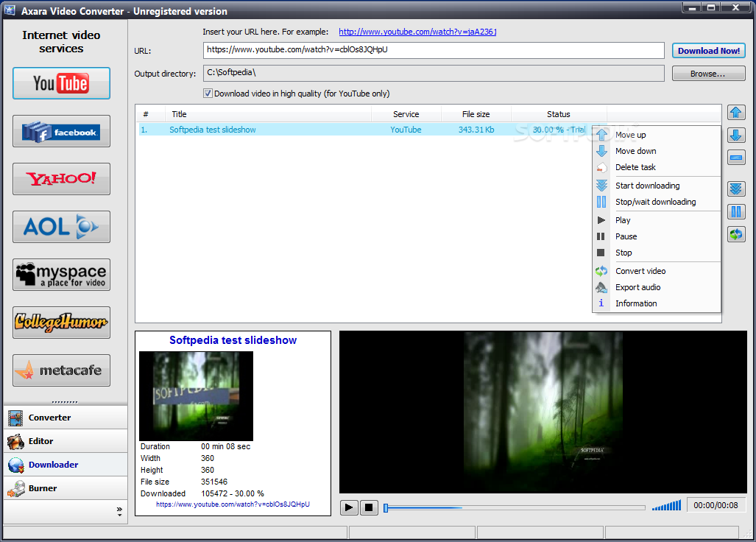Open Information from the context menu
756x542 pixels.
tap(656, 304)
